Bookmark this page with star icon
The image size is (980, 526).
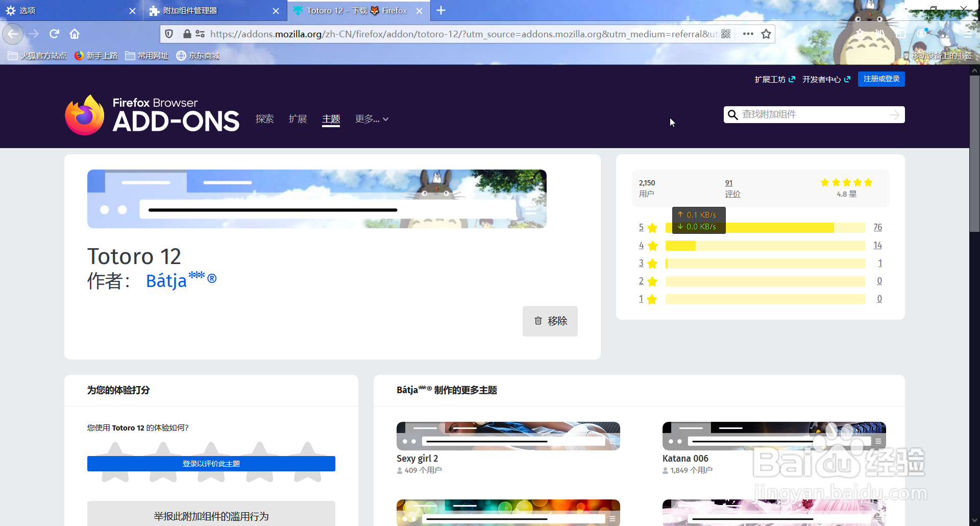point(766,34)
